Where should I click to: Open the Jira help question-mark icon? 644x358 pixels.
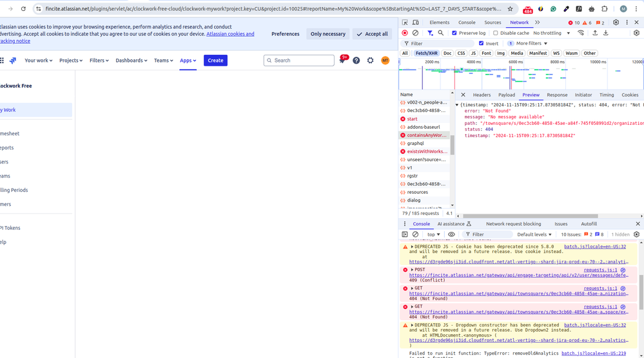356,61
